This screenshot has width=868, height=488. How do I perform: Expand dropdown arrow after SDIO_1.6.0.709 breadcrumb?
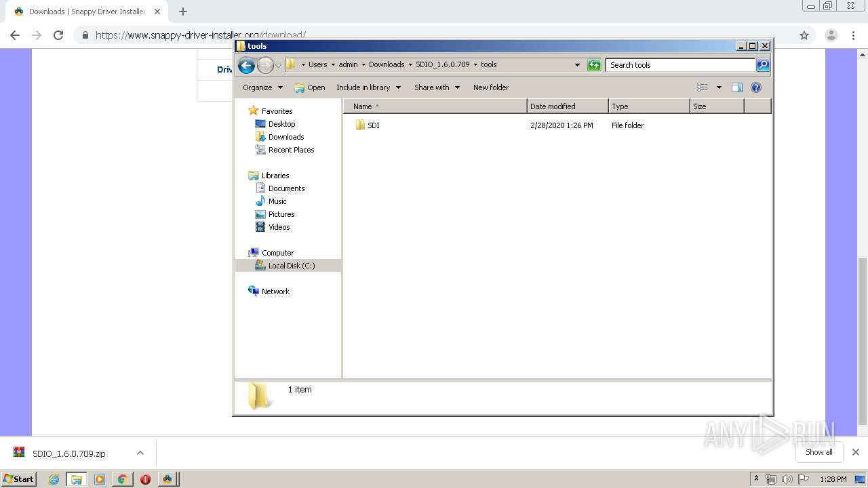click(x=475, y=65)
